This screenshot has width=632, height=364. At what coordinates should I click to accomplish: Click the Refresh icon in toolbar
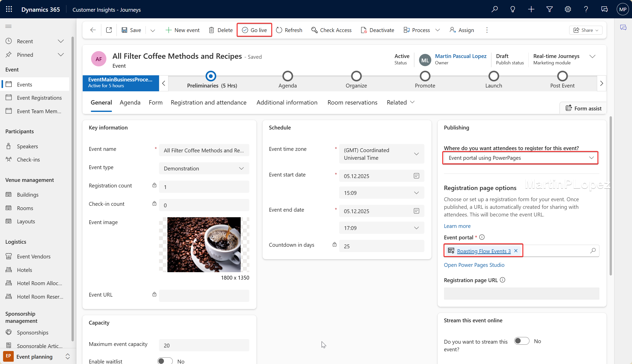(279, 30)
